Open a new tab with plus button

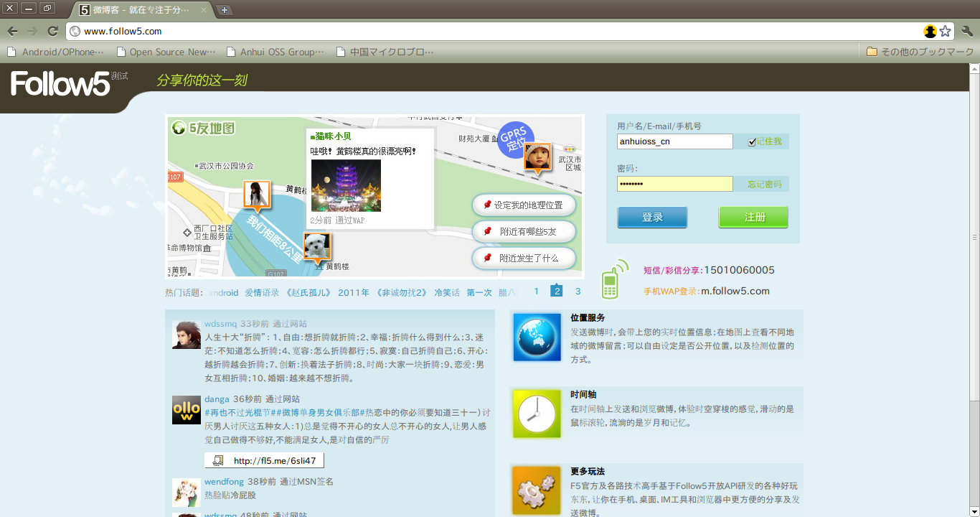click(x=224, y=10)
